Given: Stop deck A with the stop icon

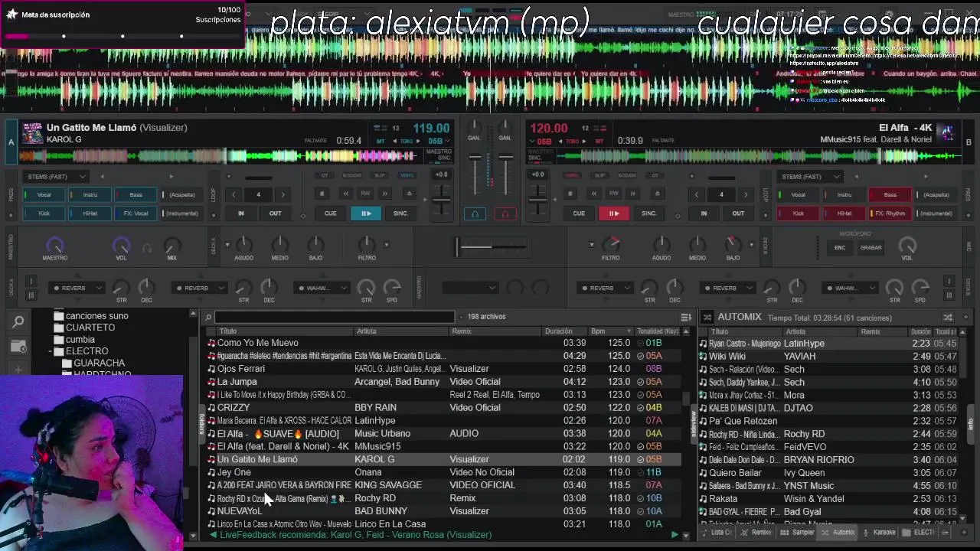Looking at the screenshot, I should [322, 194].
